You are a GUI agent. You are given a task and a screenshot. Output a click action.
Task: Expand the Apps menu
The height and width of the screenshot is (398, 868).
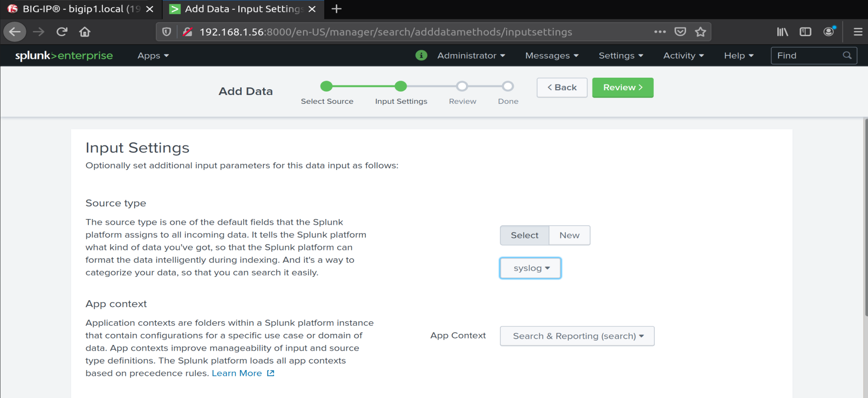153,55
